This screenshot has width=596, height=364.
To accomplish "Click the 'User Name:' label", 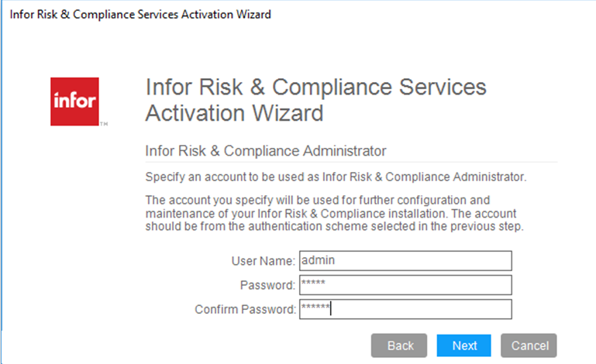I will point(264,261).
